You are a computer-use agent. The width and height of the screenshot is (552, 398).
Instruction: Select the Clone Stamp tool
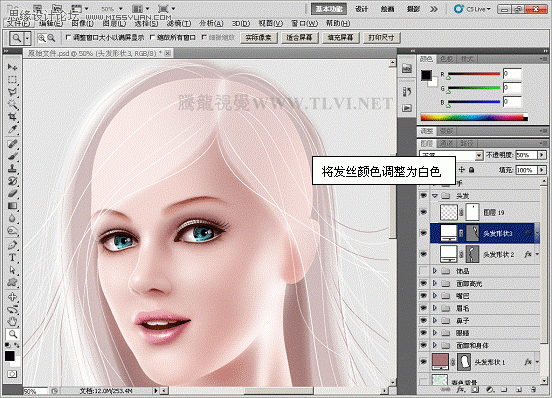(12, 169)
